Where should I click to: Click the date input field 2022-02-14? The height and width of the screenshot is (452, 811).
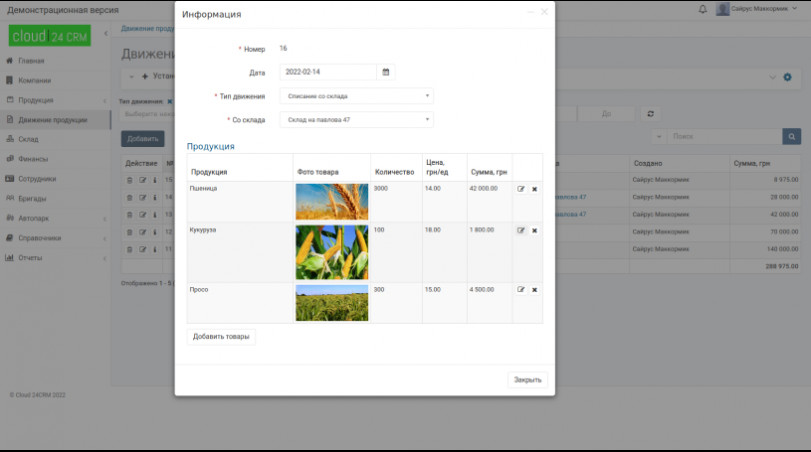pos(328,72)
